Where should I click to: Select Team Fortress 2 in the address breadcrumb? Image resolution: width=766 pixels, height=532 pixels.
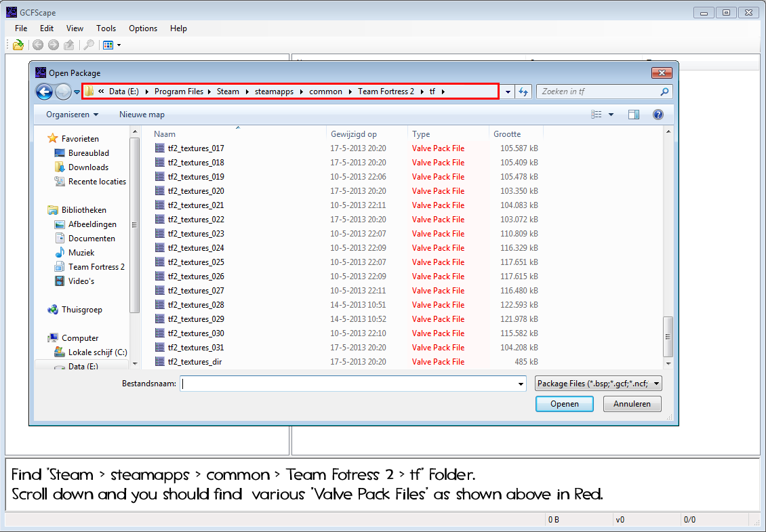point(386,91)
